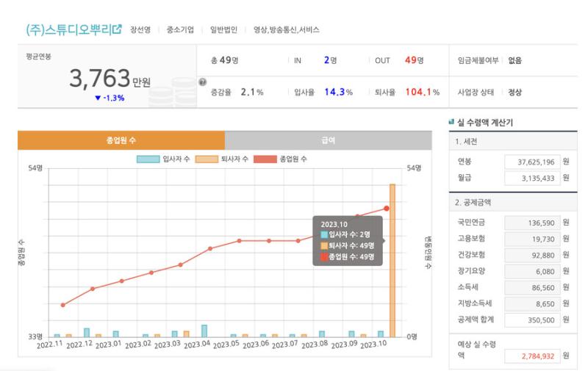Image resolution: width=588 pixels, height=371 pixels.
Task: Click the 건강보험 field 92,880
Action: pyautogui.click(x=532, y=255)
